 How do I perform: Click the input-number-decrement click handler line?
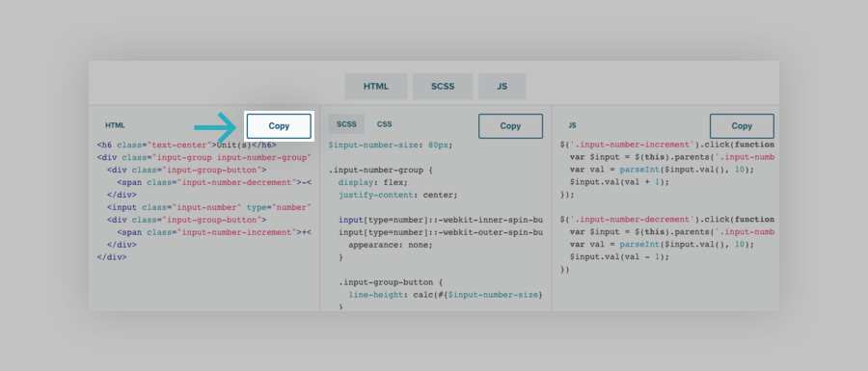tap(667, 220)
